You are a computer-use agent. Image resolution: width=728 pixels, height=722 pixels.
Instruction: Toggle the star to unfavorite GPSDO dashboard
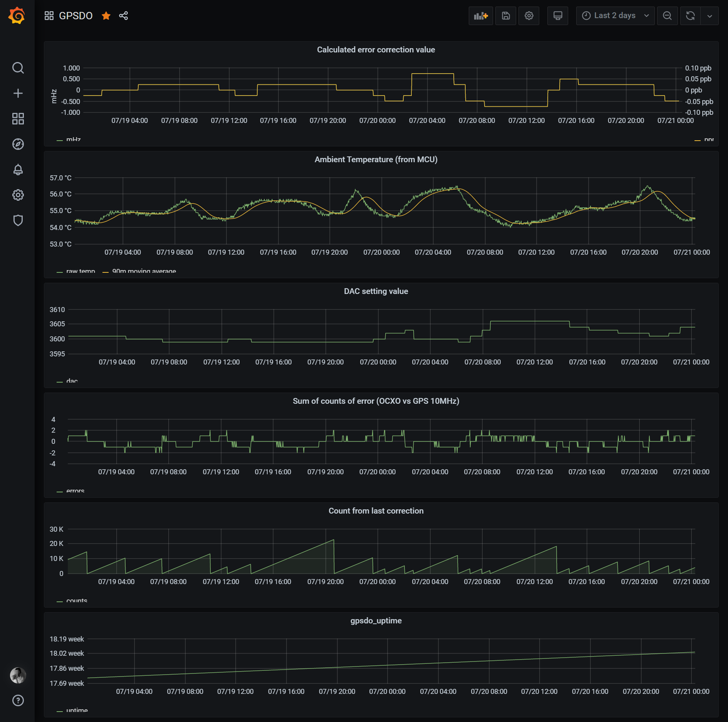point(106,16)
